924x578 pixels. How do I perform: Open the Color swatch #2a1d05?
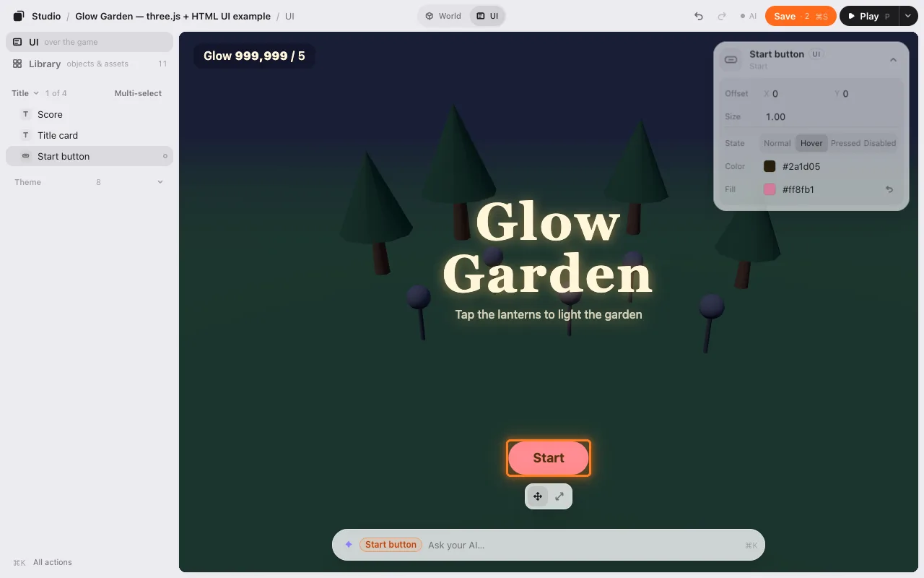click(x=770, y=166)
